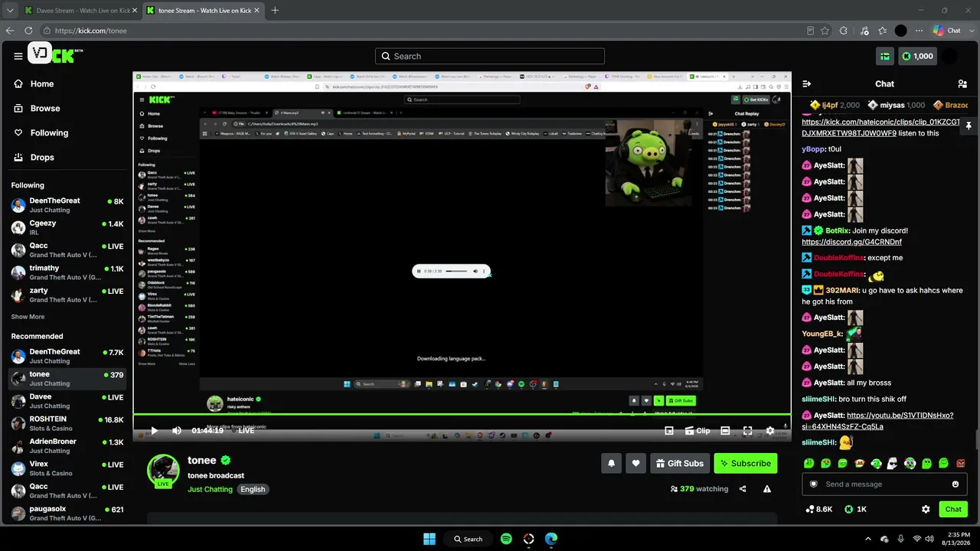Image resolution: width=980 pixels, height=551 pixels.
Task: Reload the Kick page
Action: [28, 31]
